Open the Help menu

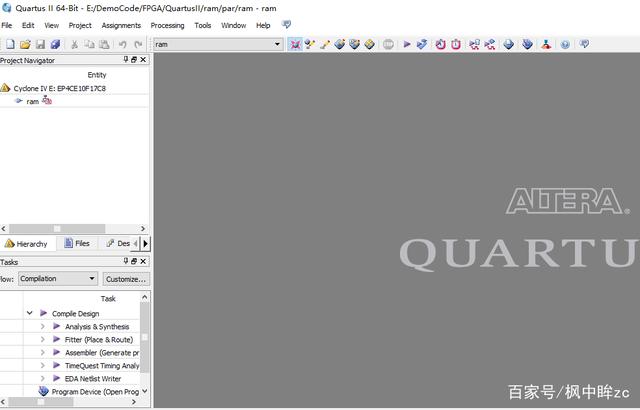pyautogui.click(x=263, y=25)
